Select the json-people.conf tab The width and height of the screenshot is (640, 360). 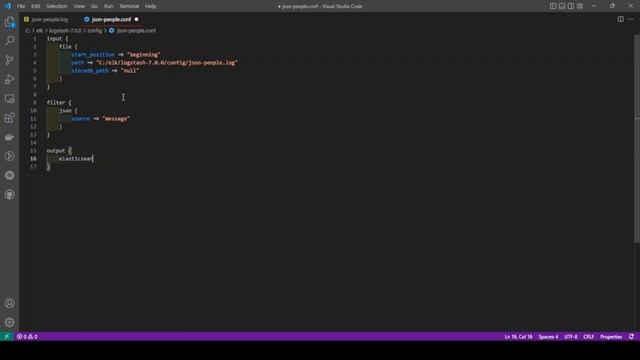[x=111, y=19]
